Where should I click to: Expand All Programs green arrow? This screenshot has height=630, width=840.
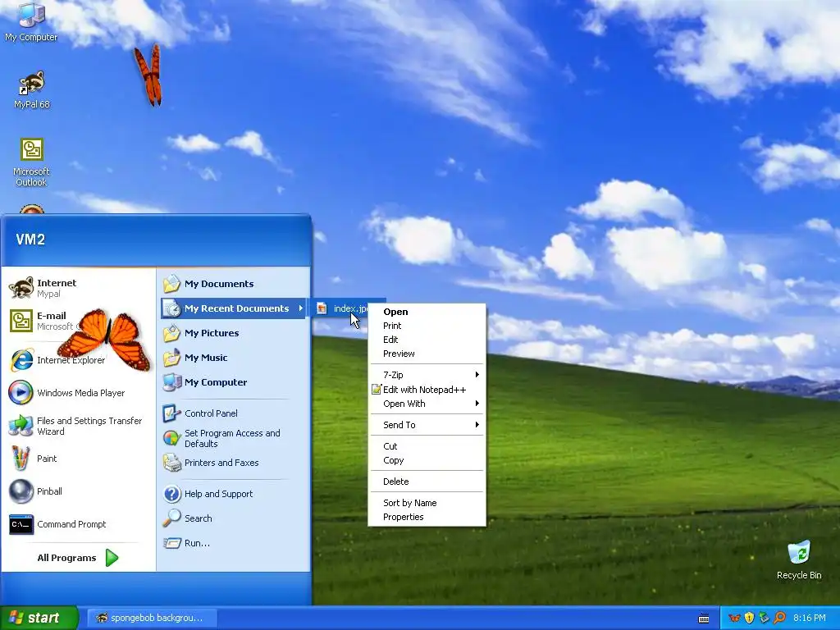(x=112, y=558)
